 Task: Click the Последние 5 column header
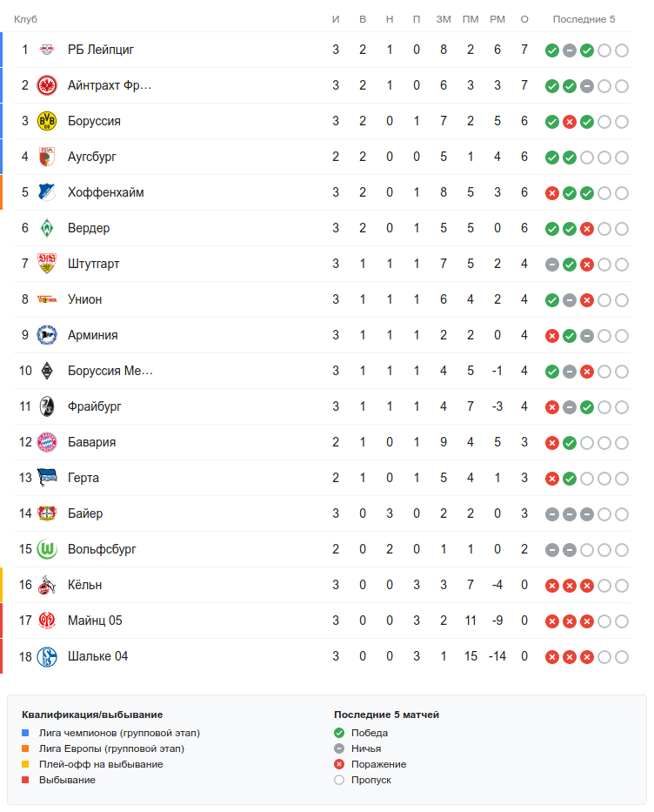click(x=584, y=19)
